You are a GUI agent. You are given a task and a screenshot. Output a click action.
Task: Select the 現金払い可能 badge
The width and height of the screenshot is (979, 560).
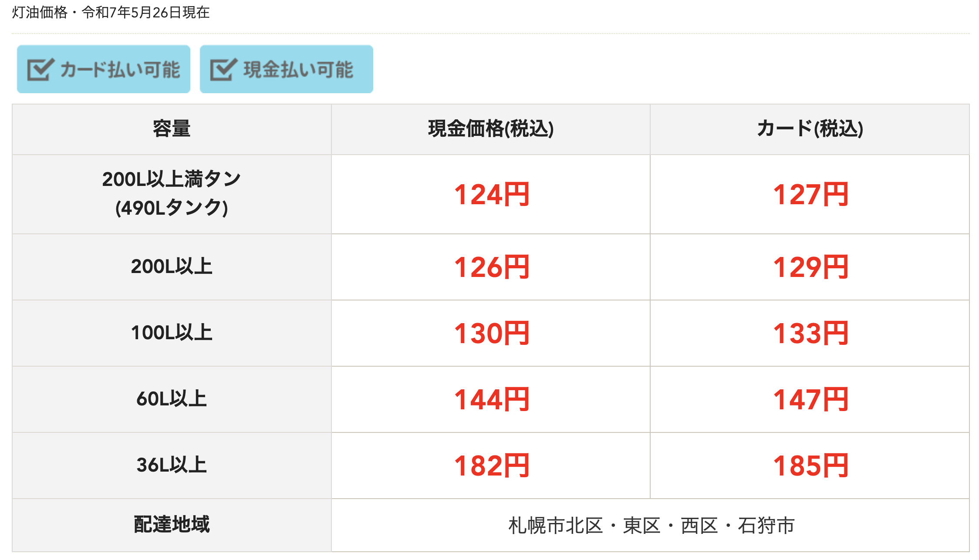click(287, 69)
